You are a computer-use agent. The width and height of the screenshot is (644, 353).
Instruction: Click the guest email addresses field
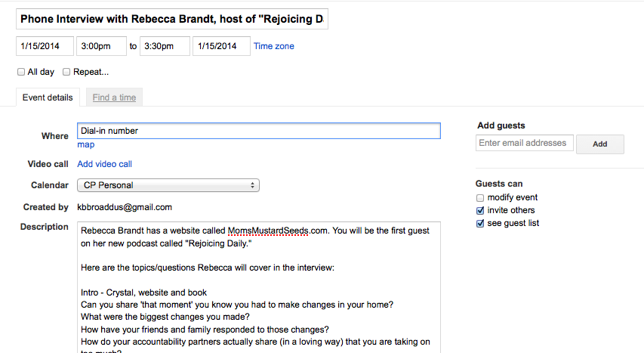pyautogui.click(x=524, y=143)
